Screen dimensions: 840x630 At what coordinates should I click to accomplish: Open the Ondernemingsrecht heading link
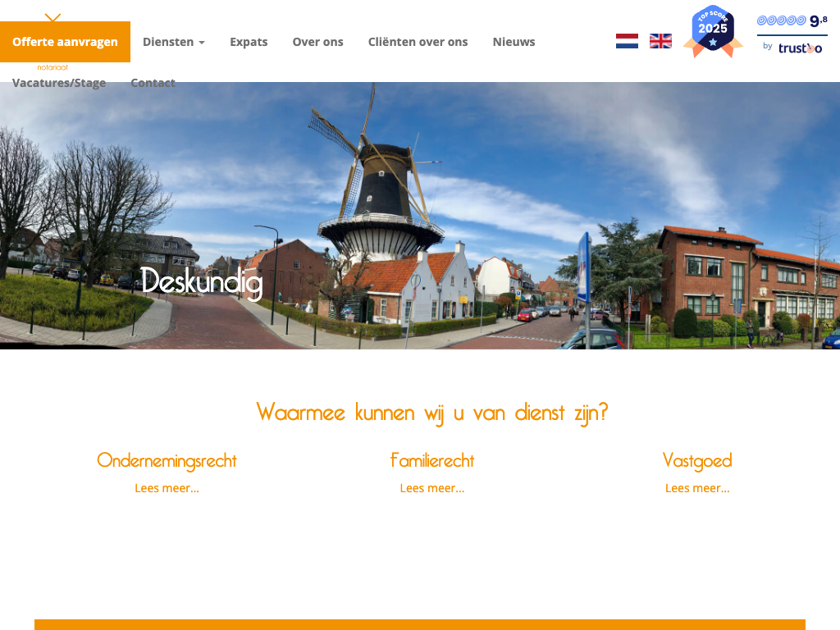[x=167, y=460]
